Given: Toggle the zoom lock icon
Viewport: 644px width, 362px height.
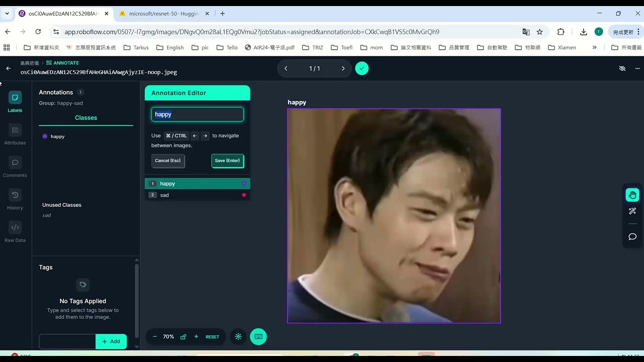Looking at the screenshot, I should [x=183, y=337].
